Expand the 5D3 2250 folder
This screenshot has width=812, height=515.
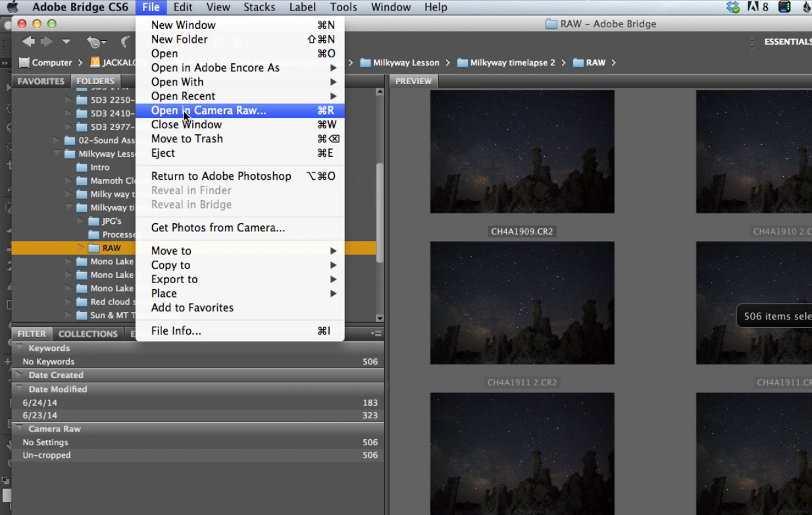tap(68, 100)
